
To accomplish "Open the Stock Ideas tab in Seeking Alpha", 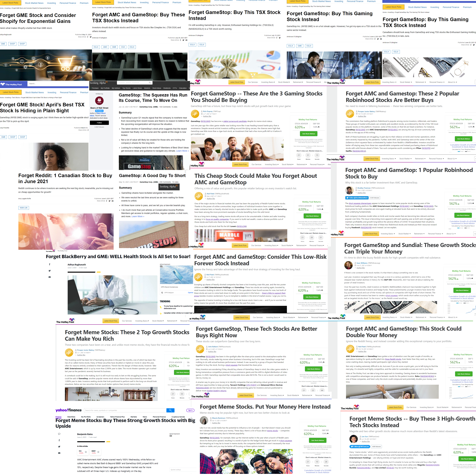I will (157, 88).
